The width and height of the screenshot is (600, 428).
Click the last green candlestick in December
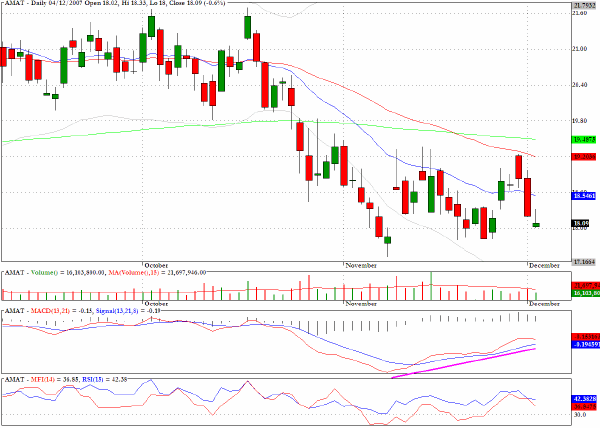coord(536,225)
